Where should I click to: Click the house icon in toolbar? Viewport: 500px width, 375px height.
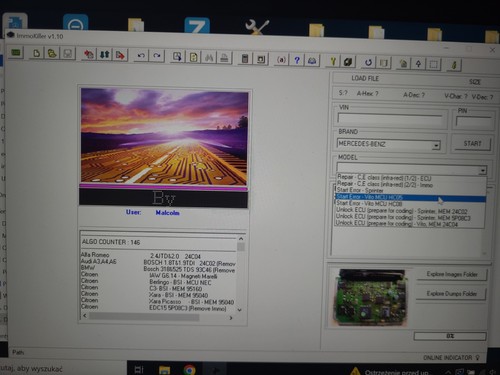(x=403, y=63)
